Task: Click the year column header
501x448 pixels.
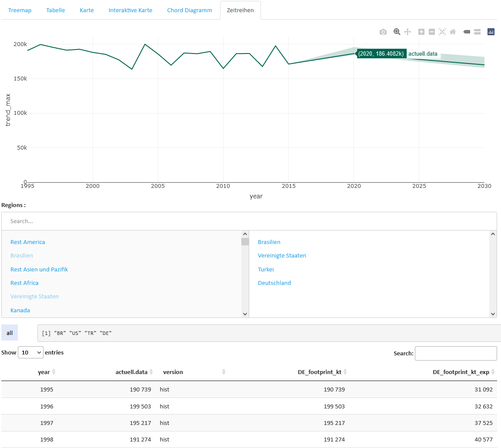Action: coord(44,371)
